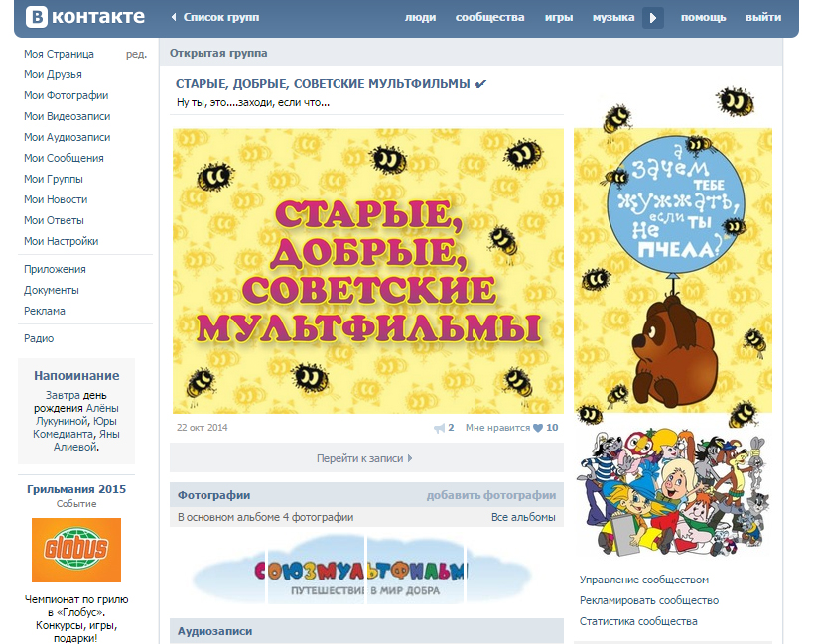The image size is (814, 644).
Task: Open Мои Друзья
Action: click(x=53, y=74)
